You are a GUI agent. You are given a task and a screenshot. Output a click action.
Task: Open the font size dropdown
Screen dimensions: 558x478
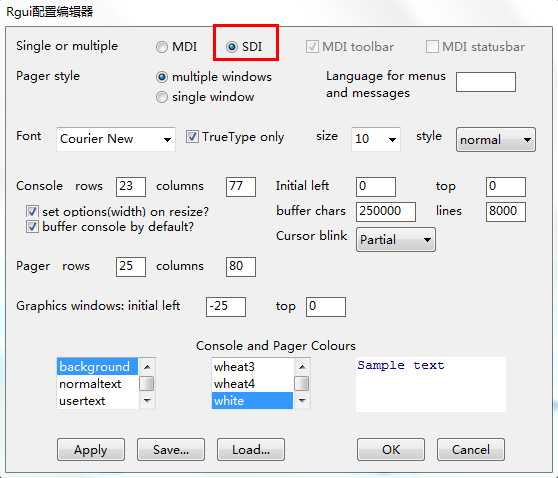click(376, 139)
